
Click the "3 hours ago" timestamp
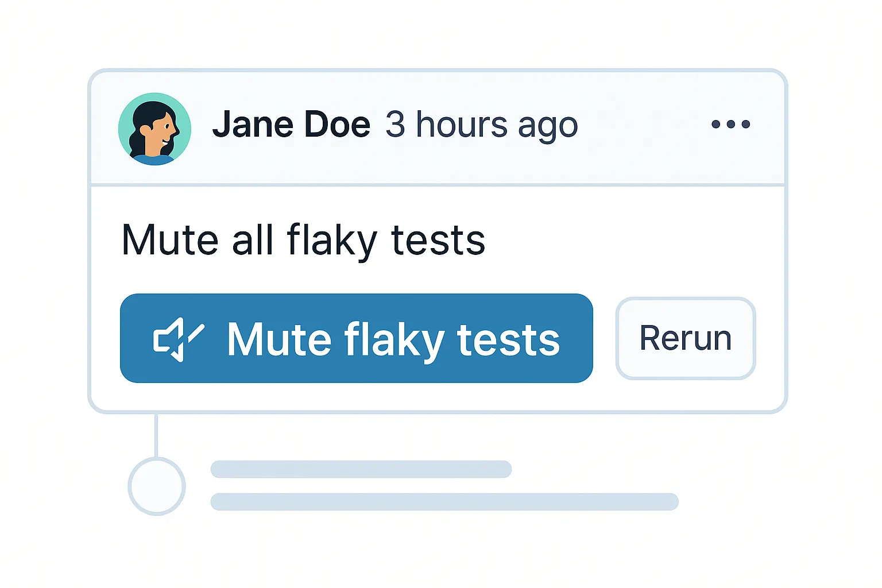(x=481, y=125)
